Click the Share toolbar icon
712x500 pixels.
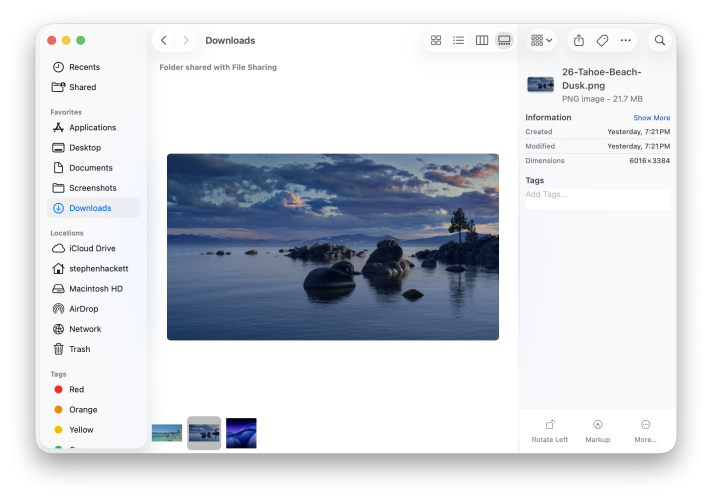(x=578, y=40)
